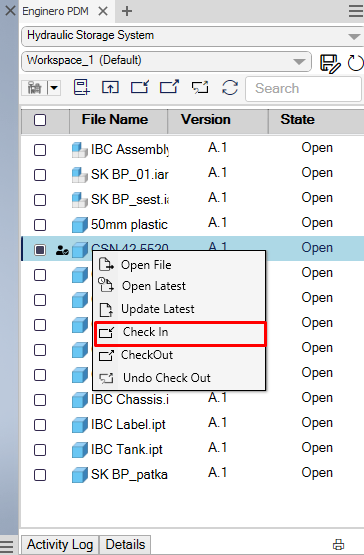Click the check out toolbar icon

tap(169, 87)
